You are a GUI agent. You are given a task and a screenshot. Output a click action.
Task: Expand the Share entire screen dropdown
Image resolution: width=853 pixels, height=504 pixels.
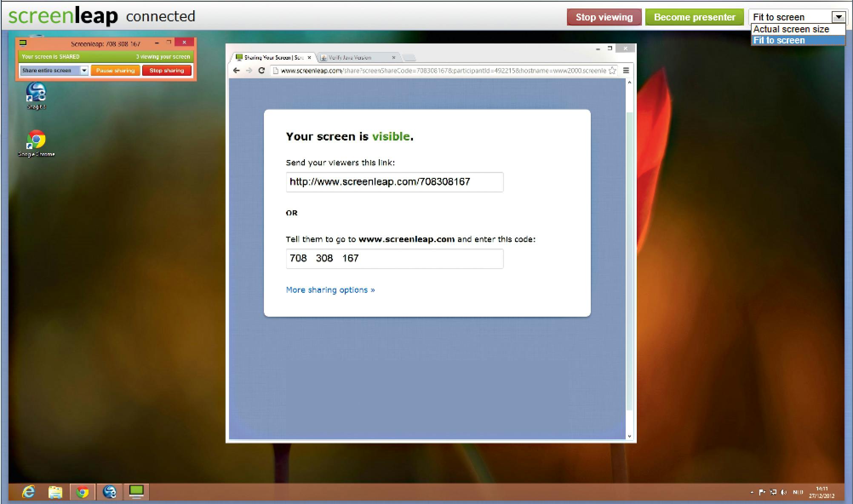coord(84,71)
